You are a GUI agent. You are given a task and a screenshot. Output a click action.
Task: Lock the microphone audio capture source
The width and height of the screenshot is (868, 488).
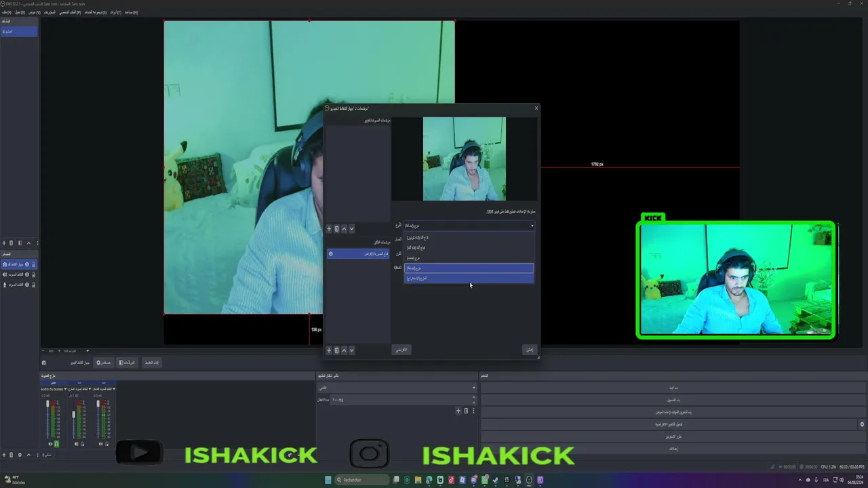point(33,285)
